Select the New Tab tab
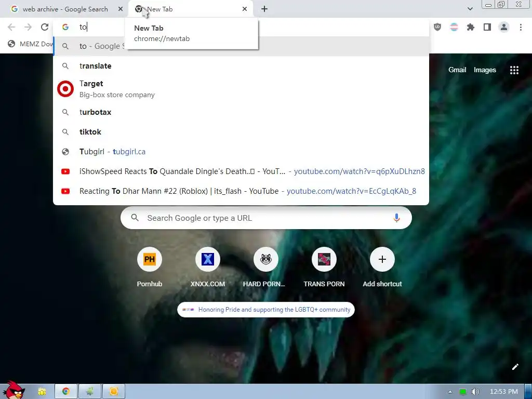This screenshot has height=399, width=532. (x=191, y=9)
